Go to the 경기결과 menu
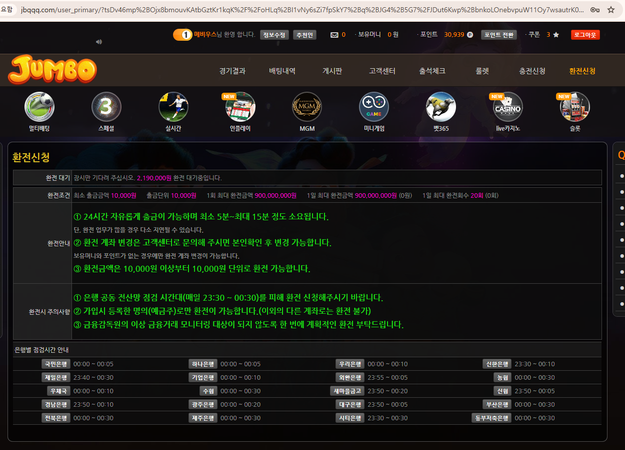 pyautogui.click(x=232, y=72)
